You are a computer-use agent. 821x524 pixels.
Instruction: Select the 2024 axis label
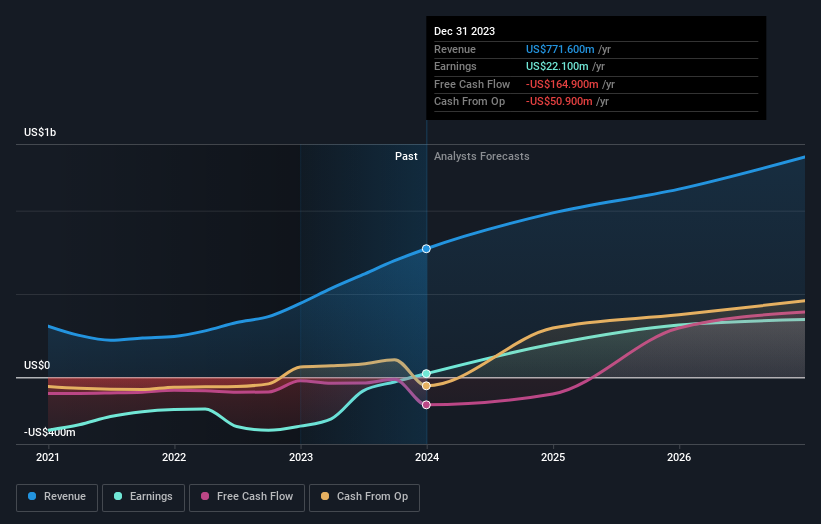pos(427,457)
